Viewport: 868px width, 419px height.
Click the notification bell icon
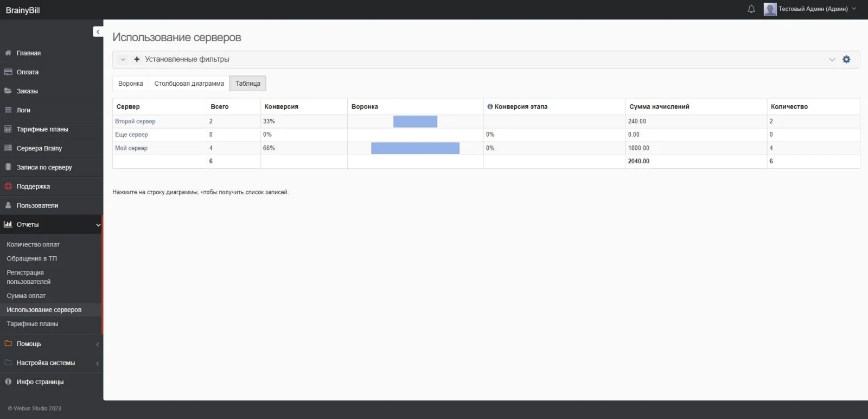751,9
